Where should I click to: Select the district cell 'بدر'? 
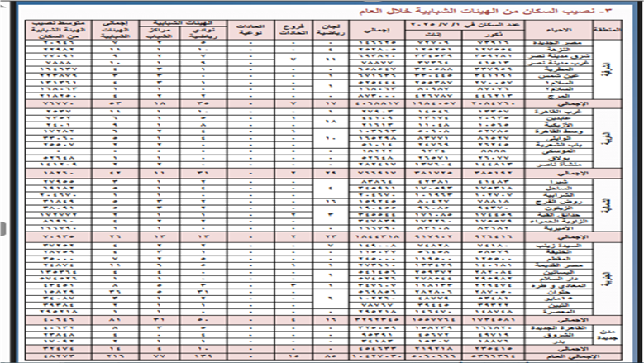[x=558, y=342]
